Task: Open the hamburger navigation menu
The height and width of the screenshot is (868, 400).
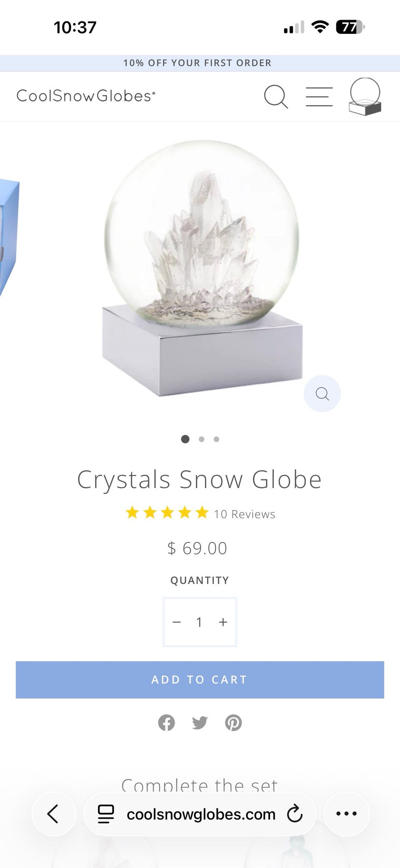Action: [319, 97]
